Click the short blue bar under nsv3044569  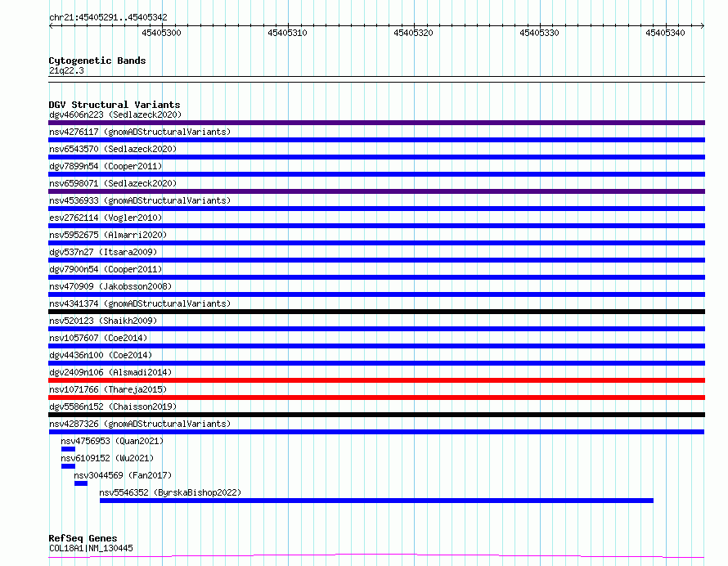(81, 483)
